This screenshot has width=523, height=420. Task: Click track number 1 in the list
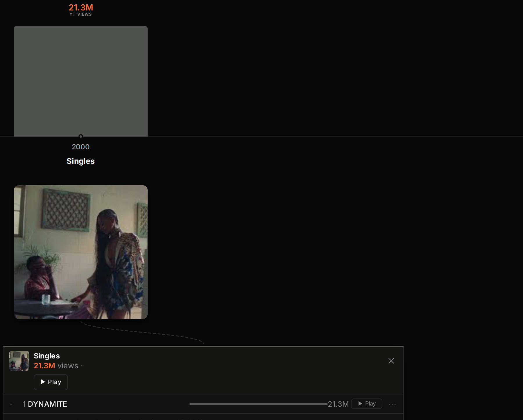24,404
